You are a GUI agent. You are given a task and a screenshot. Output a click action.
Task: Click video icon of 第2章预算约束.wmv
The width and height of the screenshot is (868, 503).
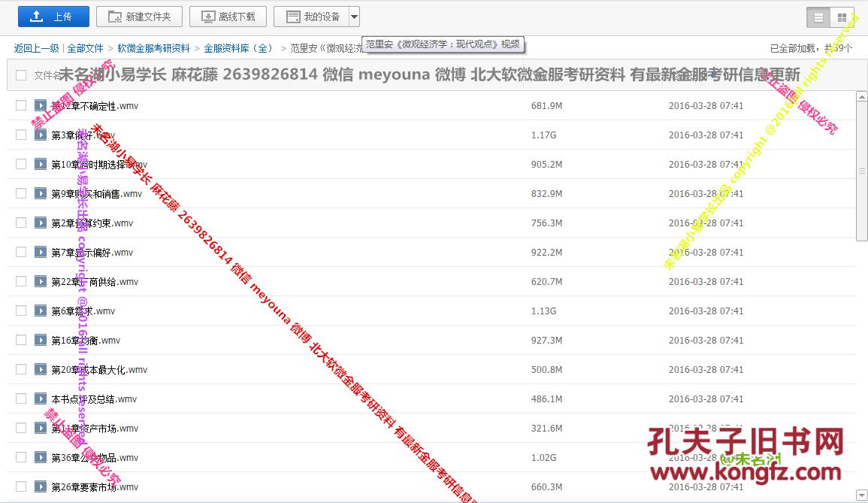[41, 223]
